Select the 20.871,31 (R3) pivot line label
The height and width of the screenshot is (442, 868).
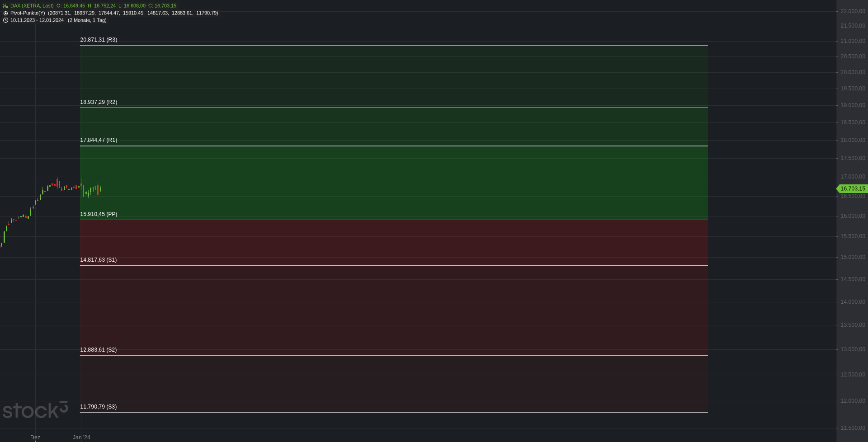pos(99,40)
